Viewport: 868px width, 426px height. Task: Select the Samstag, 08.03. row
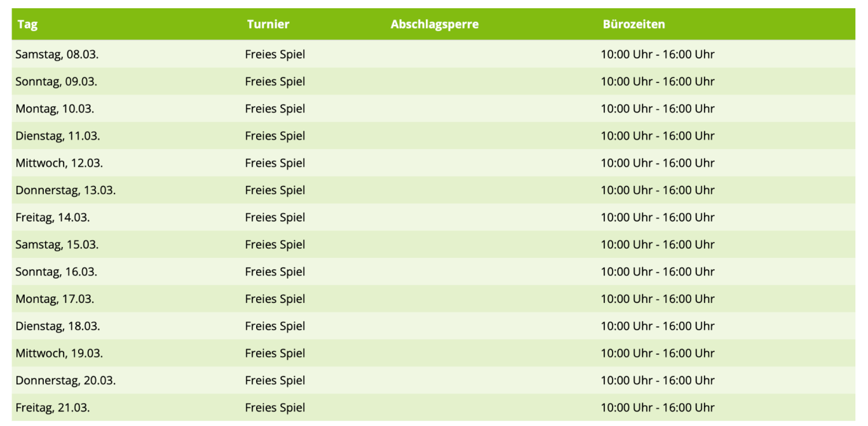click(x=433, y=54)
